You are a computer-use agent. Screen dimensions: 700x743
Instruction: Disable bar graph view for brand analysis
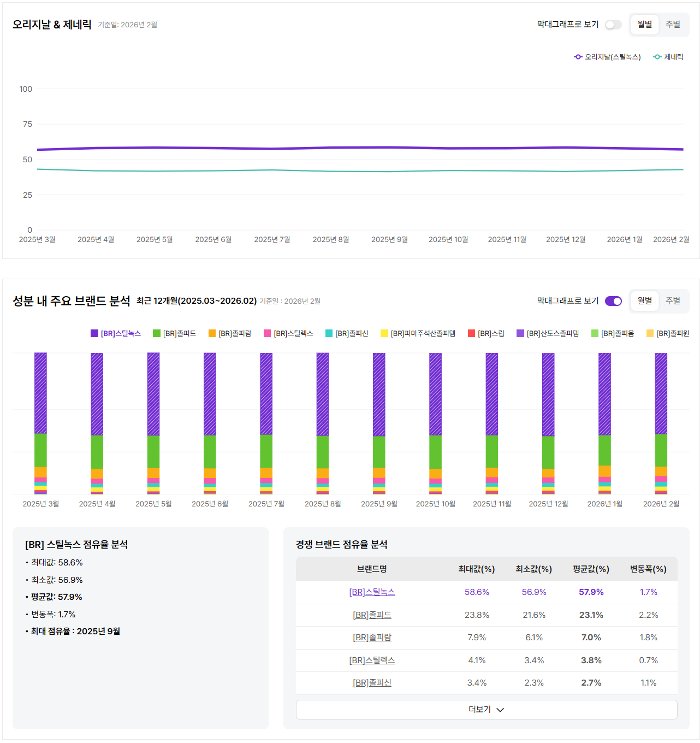pyautogui.click(x=613, y=301)
